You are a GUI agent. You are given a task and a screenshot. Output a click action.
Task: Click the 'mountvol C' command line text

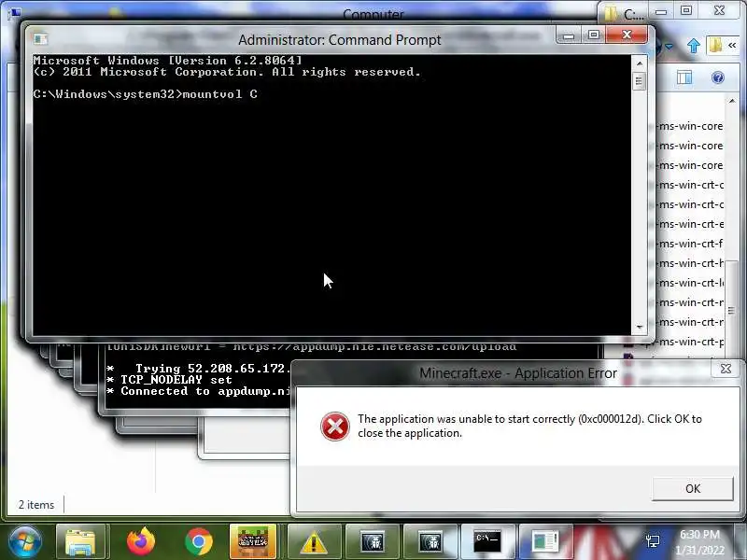pyautogui.click(x=219, y=94)
